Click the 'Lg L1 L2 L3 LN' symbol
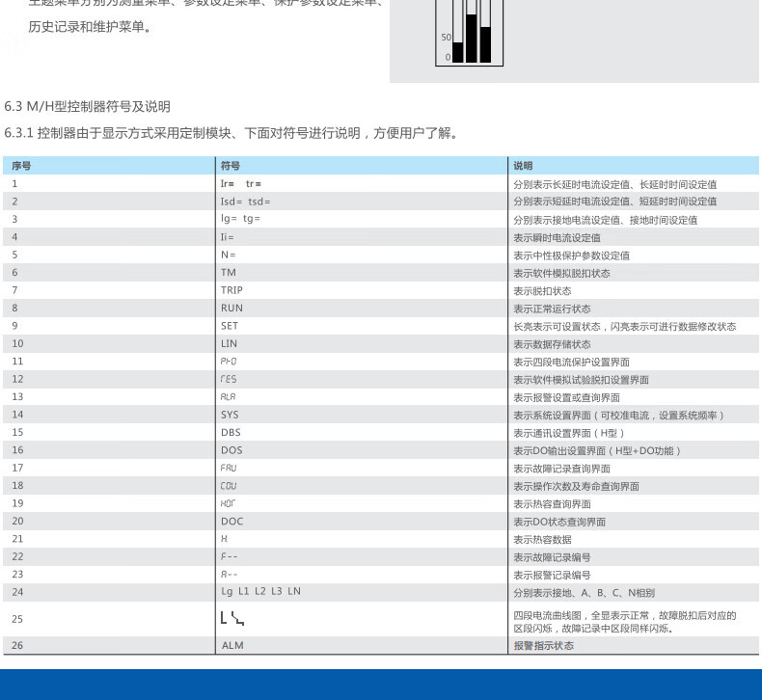Image resolution: width=762 pixels, height=700 pixels. 260,592
